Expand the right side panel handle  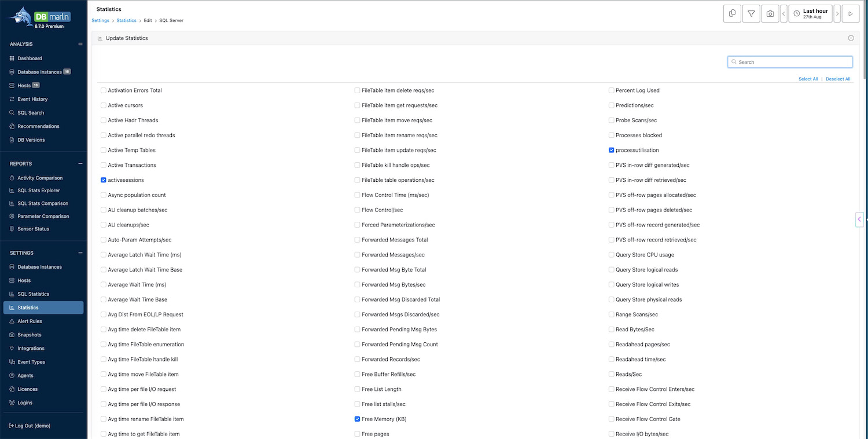point(859,219)
